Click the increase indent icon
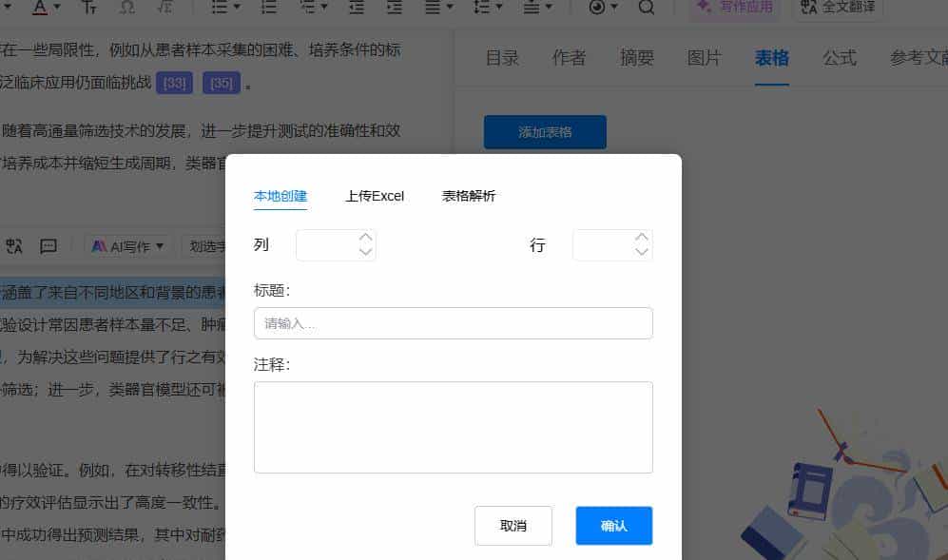The width and height of the screenshot is (948, 560). (394, 8)
